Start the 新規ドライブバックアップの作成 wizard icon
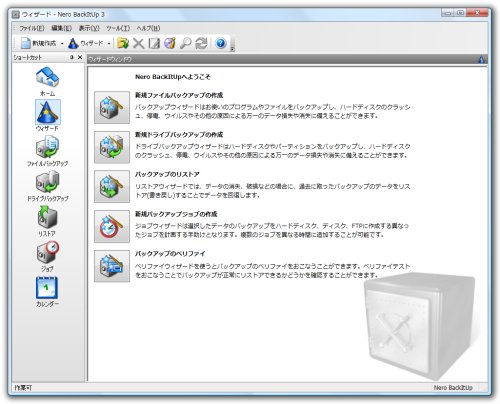The width and height of the screenshot is (500, 404). (x=112, y=147)
